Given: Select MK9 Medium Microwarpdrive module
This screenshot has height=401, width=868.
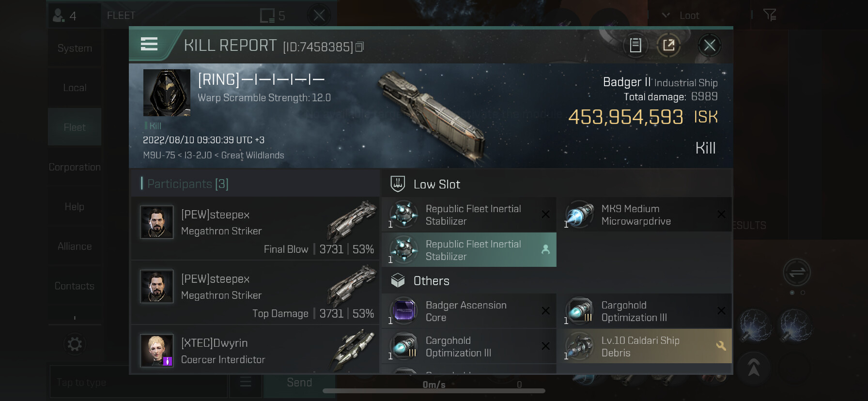Looking at the screenshot, I should pos(644,215).
